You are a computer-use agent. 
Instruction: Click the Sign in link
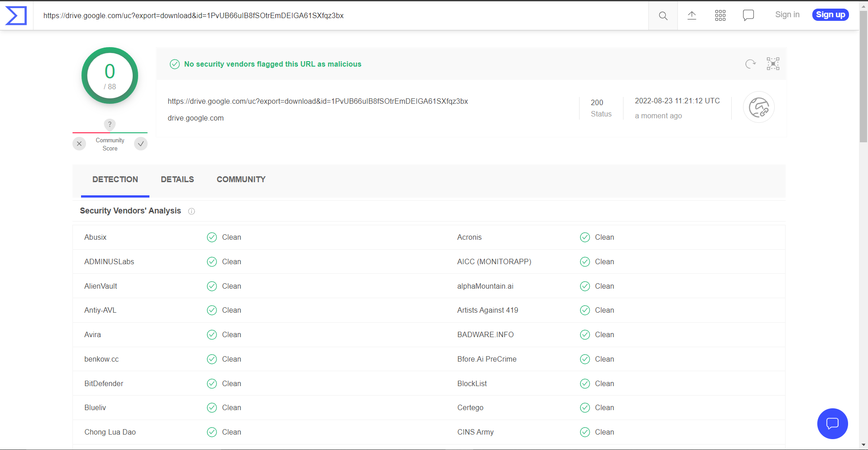[787, 15]
